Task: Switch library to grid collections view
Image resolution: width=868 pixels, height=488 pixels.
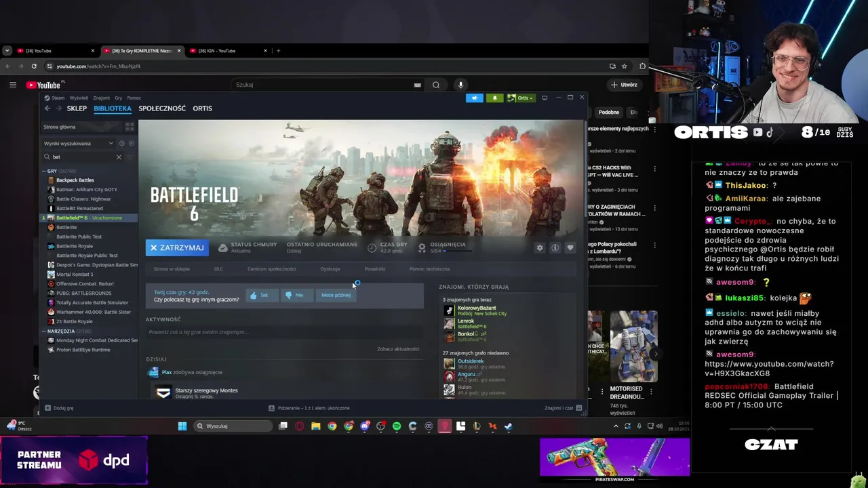Action: (x=130, y=127)
